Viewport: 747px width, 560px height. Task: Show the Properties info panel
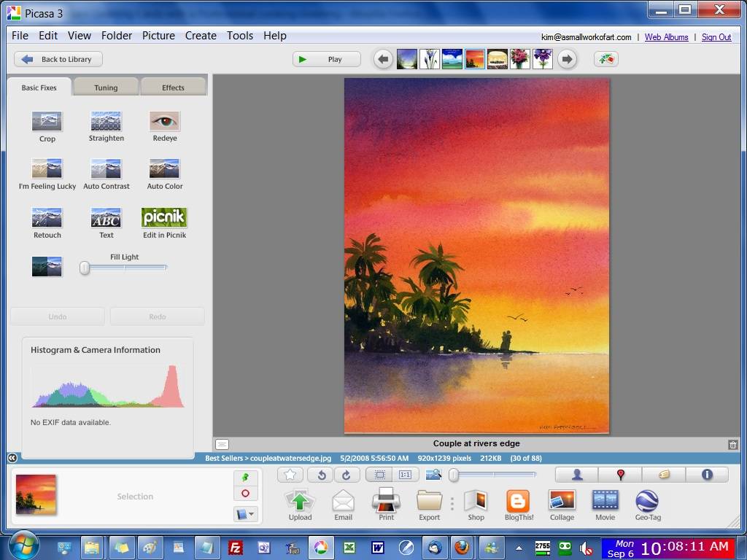pyautogui.click(x=707, y=475)
